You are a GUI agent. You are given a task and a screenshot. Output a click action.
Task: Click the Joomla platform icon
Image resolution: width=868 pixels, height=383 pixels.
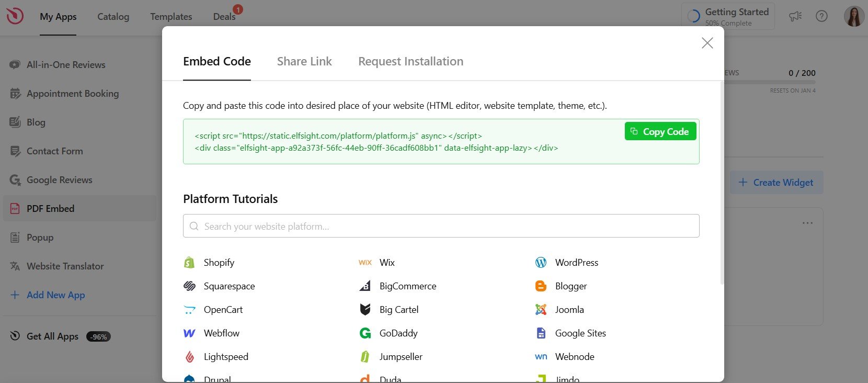click(x=541, y=310)
